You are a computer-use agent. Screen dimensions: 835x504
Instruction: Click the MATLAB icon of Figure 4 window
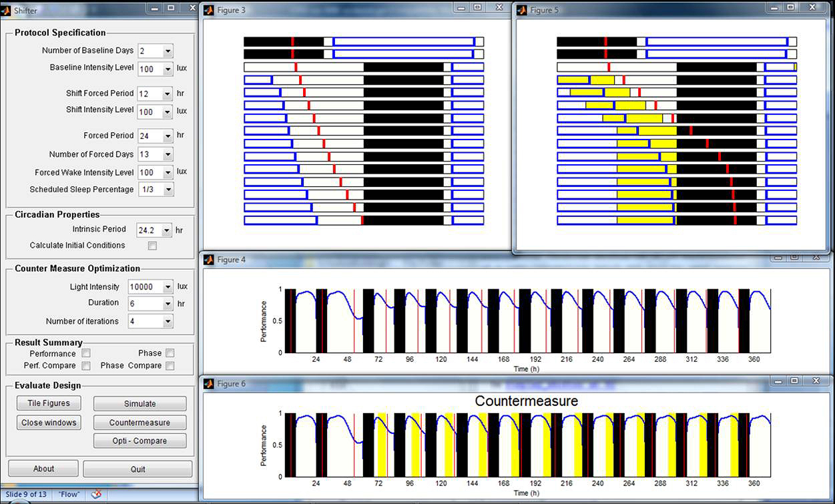click(x=208, y=260)
